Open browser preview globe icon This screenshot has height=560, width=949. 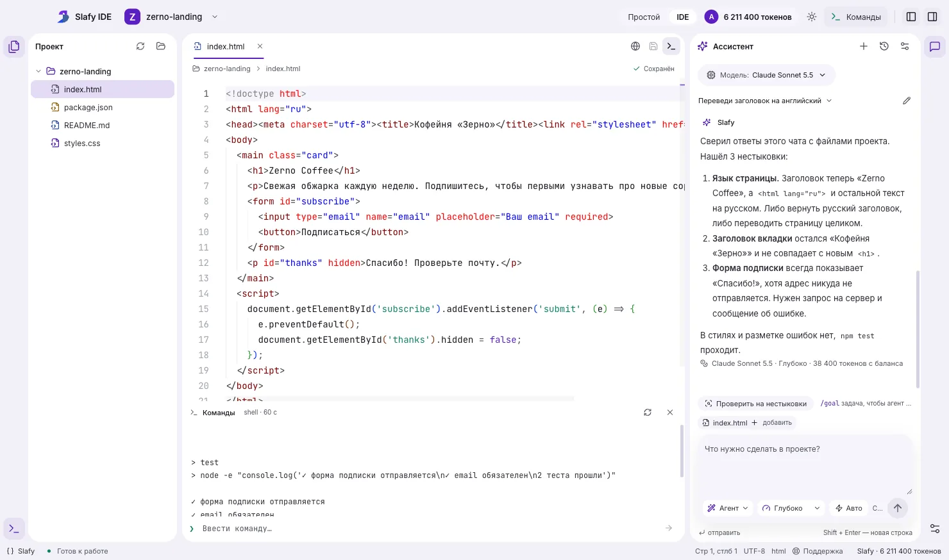[635, 46]
